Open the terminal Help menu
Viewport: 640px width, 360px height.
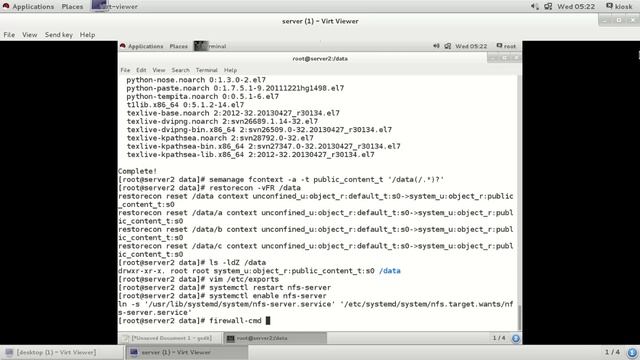(x=230, y=70)
